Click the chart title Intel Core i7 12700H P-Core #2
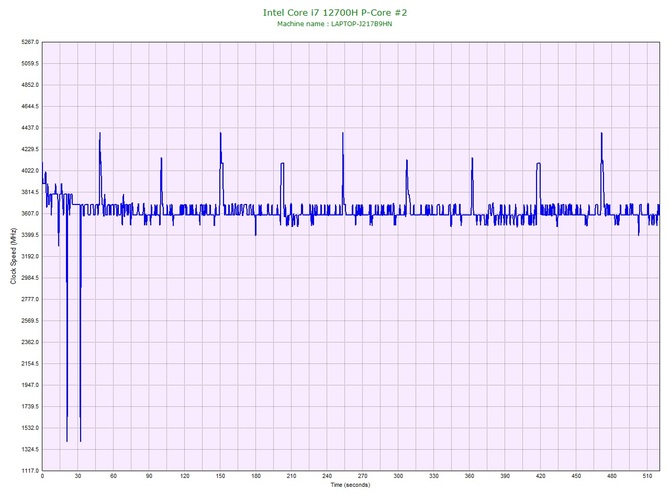Screen dimensions: 670x502 pyautogui.click(x=335, y=12)
